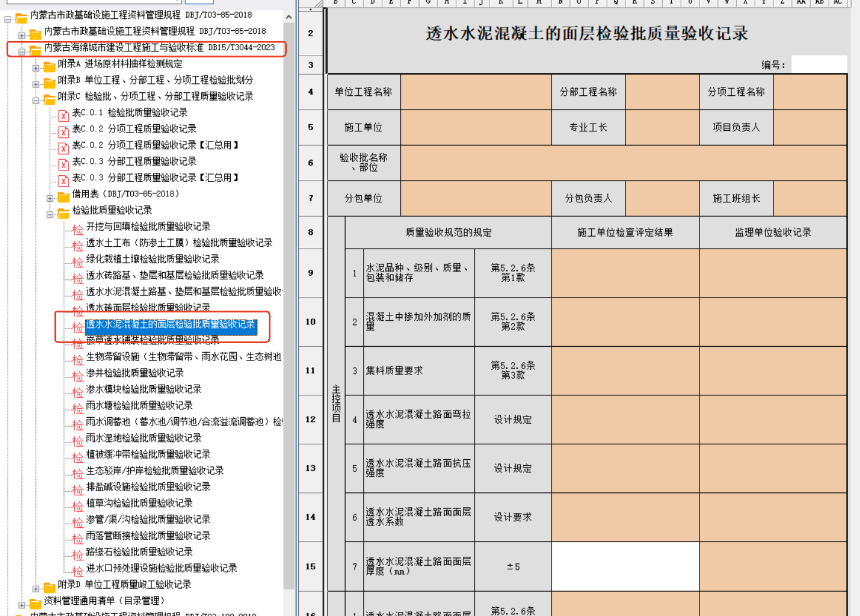Select 表C.0.3 分部工程质量验收记录 without 汇总用

(x=134, y=161)
